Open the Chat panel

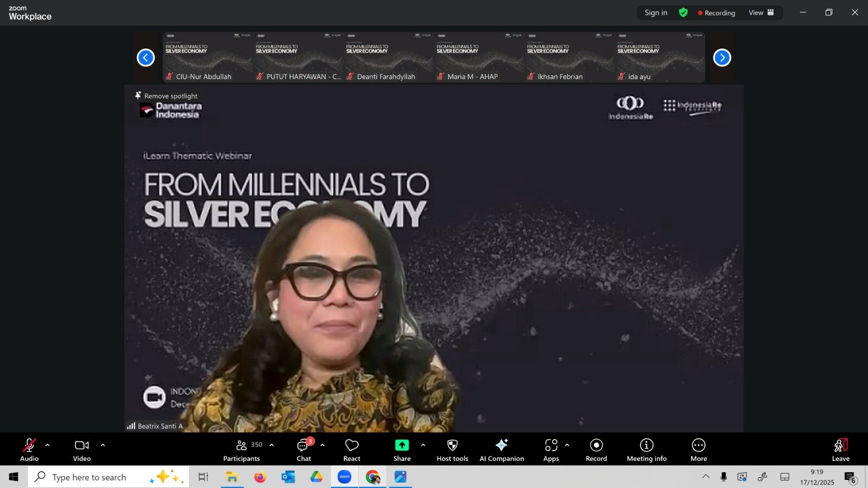point(303,450)
